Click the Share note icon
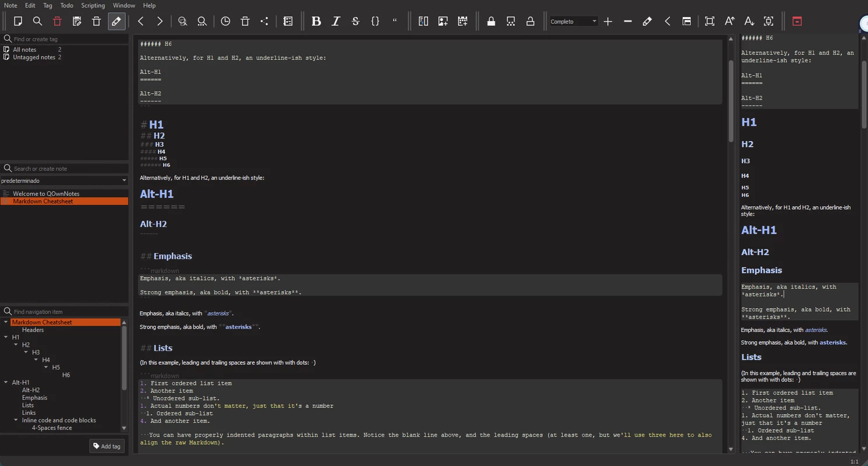Screen dimensions: 868x466 pyautogui.click(x=264, y=22)
